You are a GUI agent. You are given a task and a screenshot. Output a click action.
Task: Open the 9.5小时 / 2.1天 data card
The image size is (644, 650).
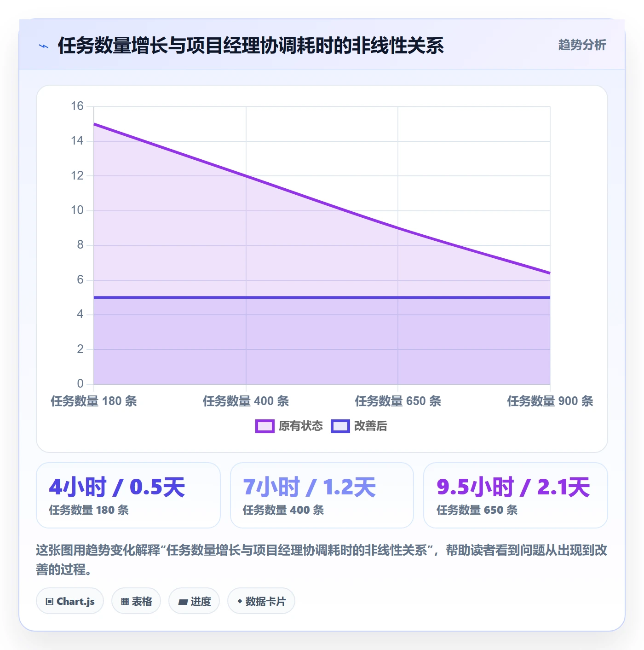pyautogui.click(x=516, y=495)
